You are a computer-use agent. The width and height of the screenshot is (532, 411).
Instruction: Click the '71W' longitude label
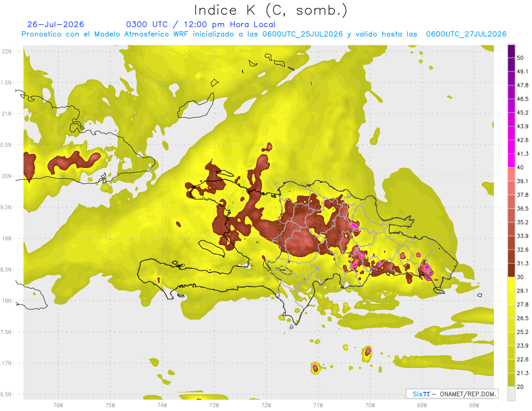[x=318, y=404]
